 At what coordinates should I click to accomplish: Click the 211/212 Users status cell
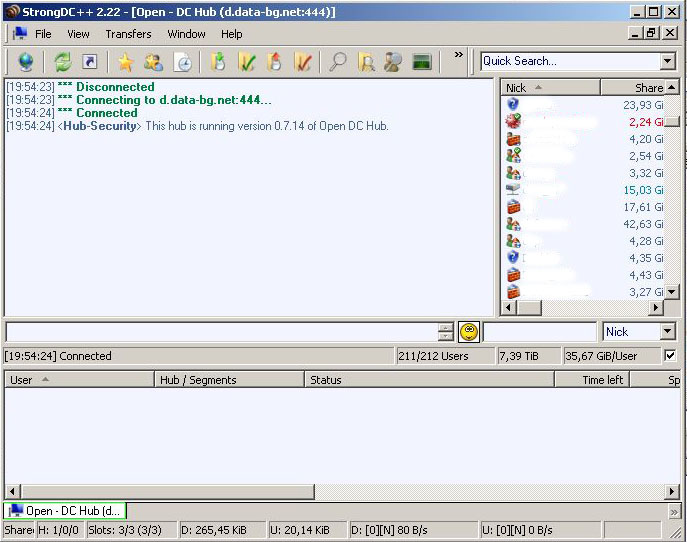[445, 356]
